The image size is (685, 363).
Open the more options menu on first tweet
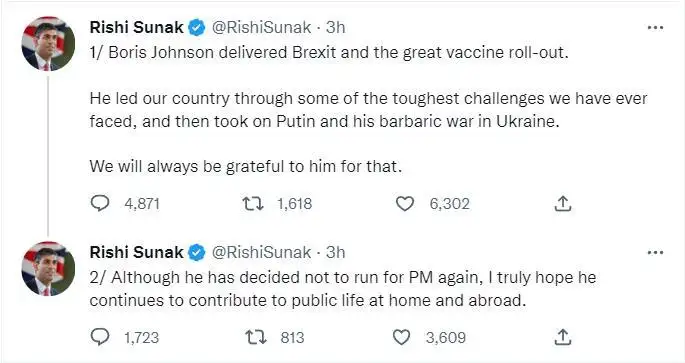pyautogui.click(x=655, y=28)
